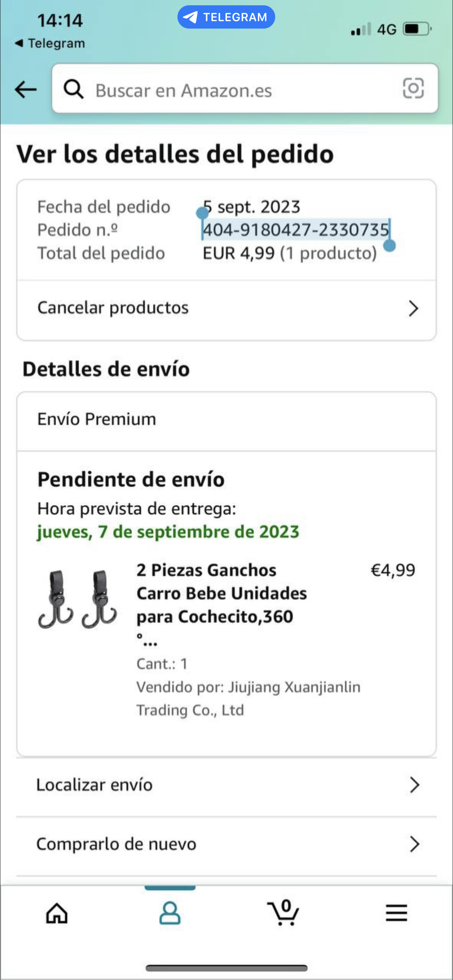Select the Localizar envío option
The width and height of the screenshot is (453, 980).
tap(94, 785)
